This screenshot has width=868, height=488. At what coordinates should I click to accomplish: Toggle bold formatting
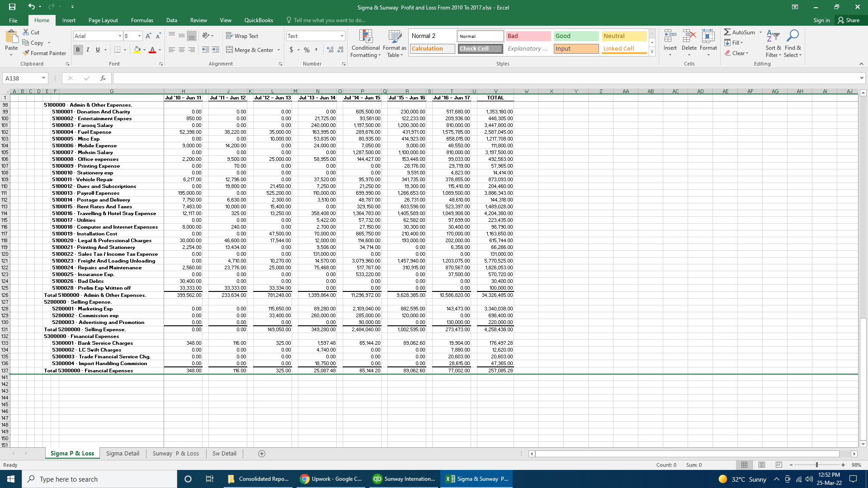[x=78, y=50]
